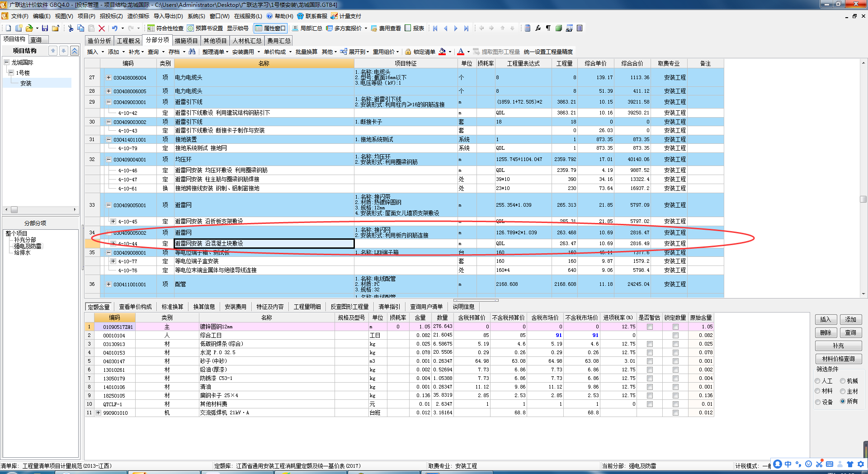868x474 pixels.
Task: Click the red X delete icon
Action: coord(102,28)
